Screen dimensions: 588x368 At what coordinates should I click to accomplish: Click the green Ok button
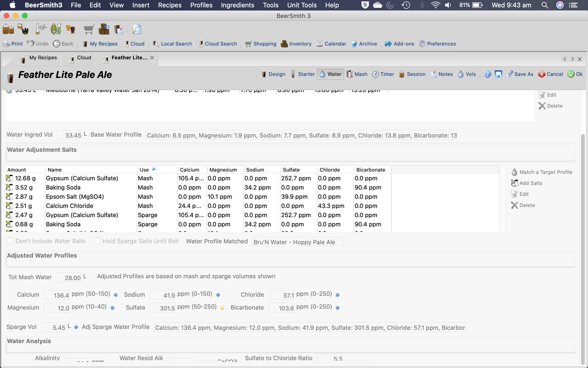tap(575, 74)
